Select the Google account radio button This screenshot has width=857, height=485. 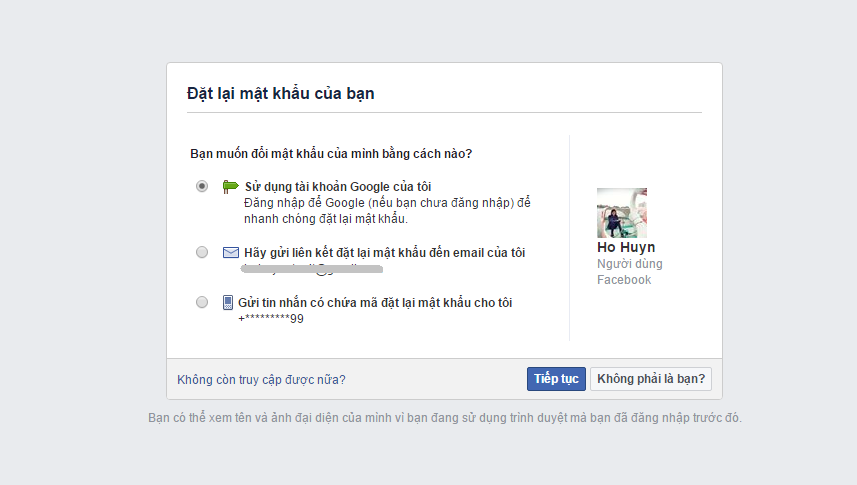coord(202,186)
